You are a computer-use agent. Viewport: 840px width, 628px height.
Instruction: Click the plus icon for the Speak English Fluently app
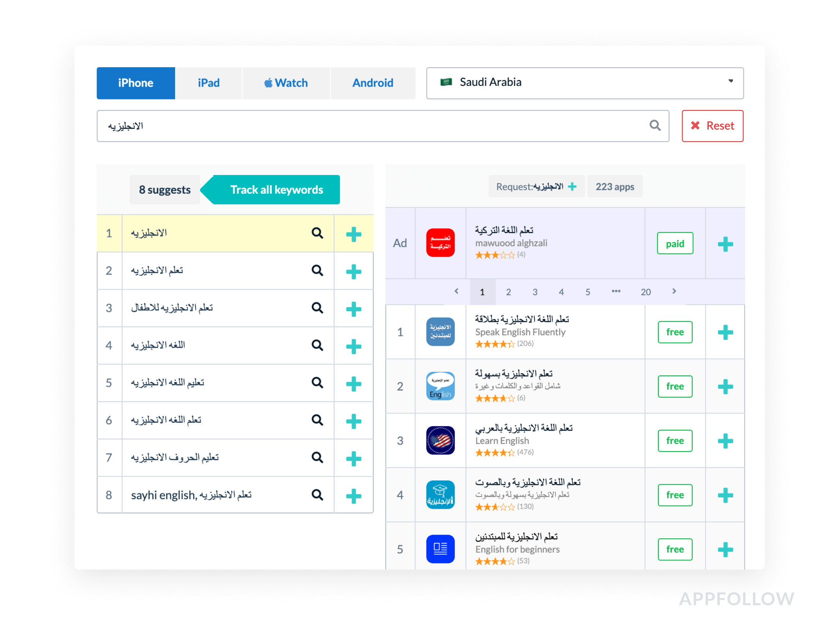click(x=725, y=332)
